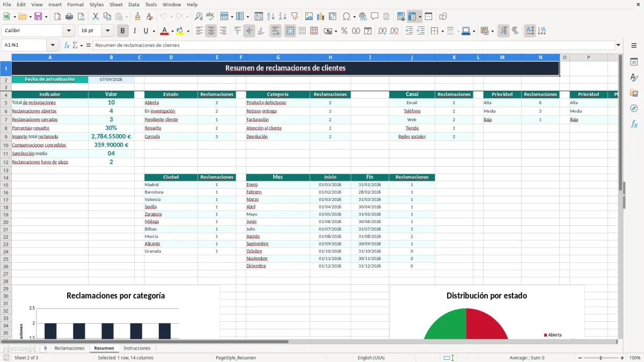Screen dimensions: 644x362
Task: Open the Data menu
Action: (x=134, y=4)
